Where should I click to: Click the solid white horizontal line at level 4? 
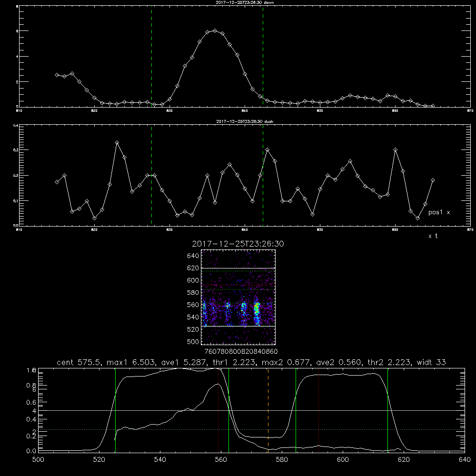[x=251, y=410]
